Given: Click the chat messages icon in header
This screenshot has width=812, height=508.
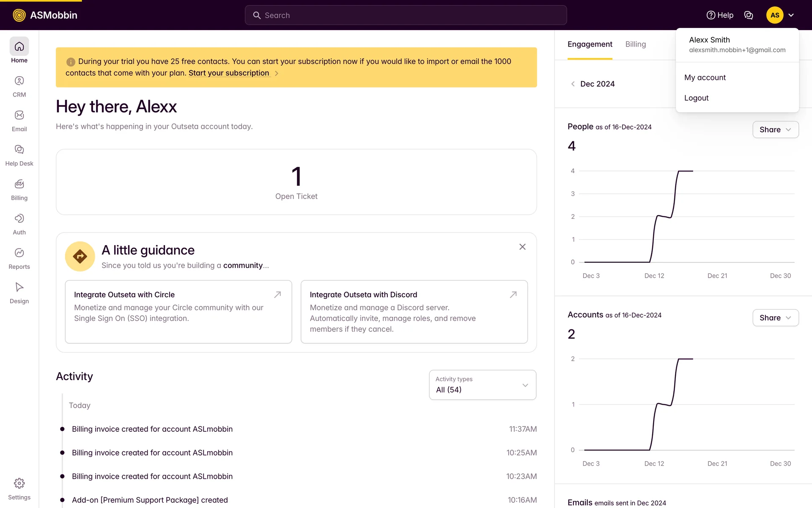Looking at the screenshot, I should pos(749,15).
